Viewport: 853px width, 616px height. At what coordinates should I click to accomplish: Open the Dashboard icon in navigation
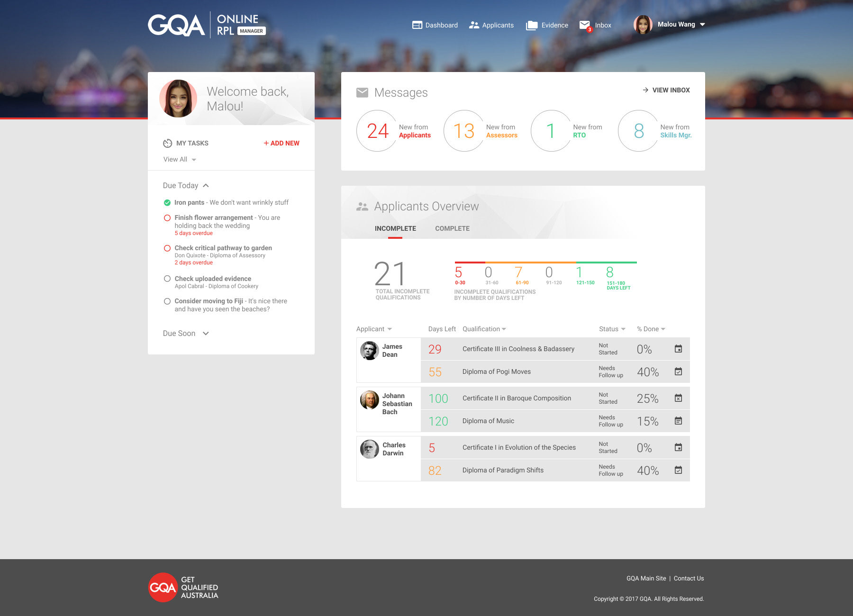[417, 25]
